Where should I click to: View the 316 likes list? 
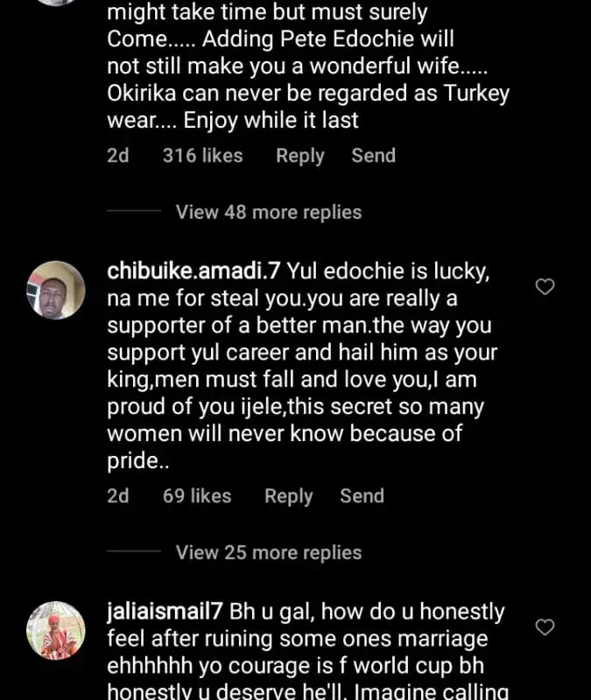pyautogui.click(x=202, y=156)
